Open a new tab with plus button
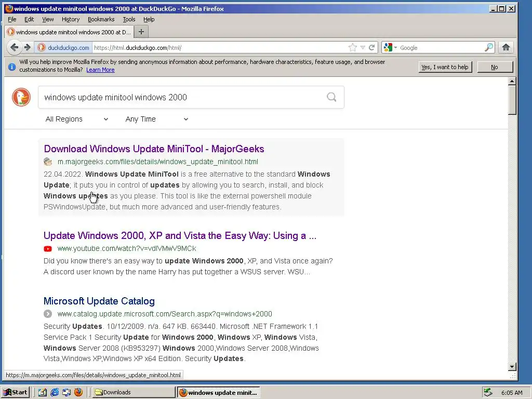The width and height of the screenshot is (532, 399). click(x=141, y=32)
